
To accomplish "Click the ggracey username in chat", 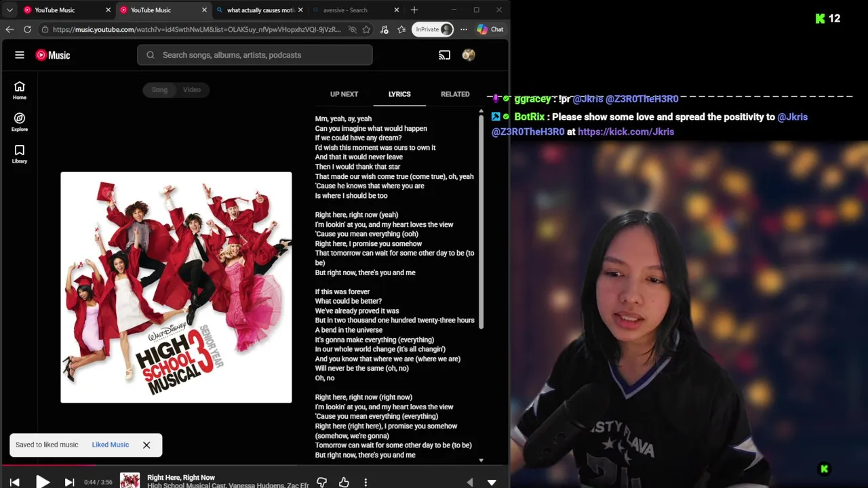I will pyautogui.click(x=532, y=99).
